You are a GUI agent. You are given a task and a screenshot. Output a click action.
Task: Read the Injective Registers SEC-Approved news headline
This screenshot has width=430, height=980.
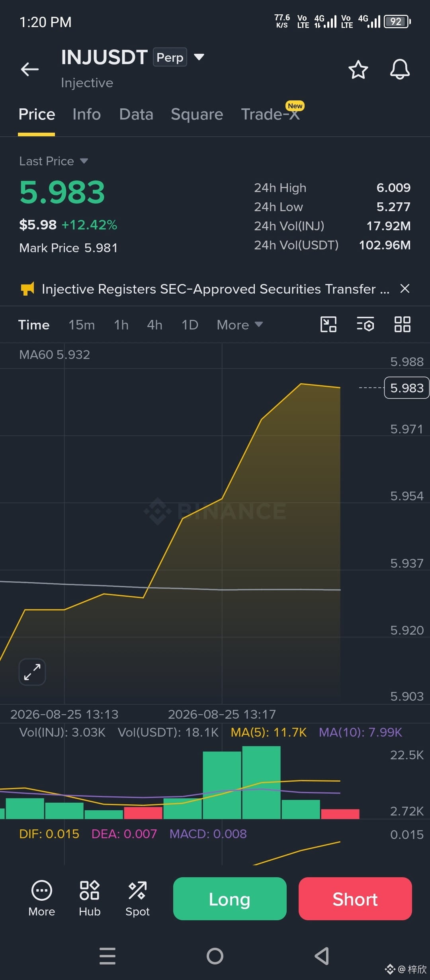215,289
